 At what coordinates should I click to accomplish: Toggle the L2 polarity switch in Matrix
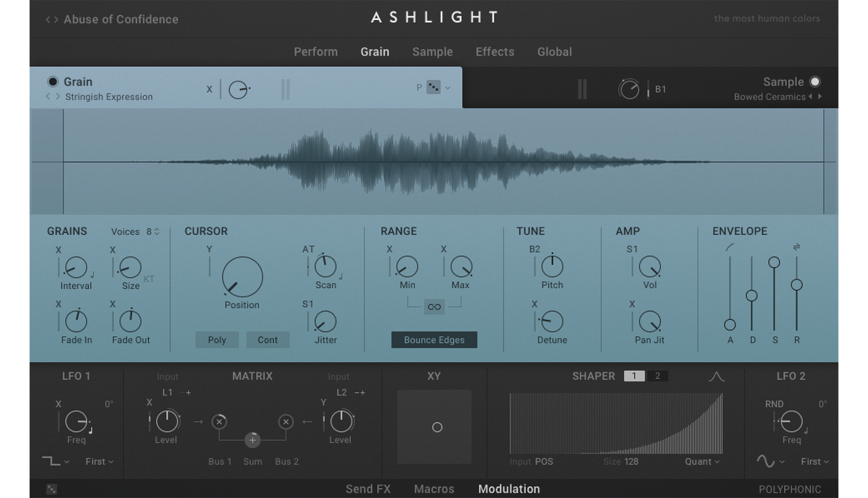pos(360,393)
